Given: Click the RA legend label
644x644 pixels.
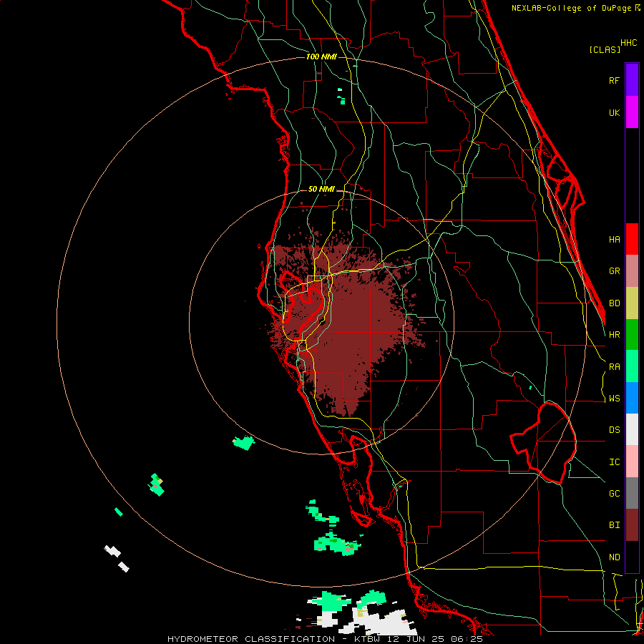Looking at the screenshot, I should [614, 367].
